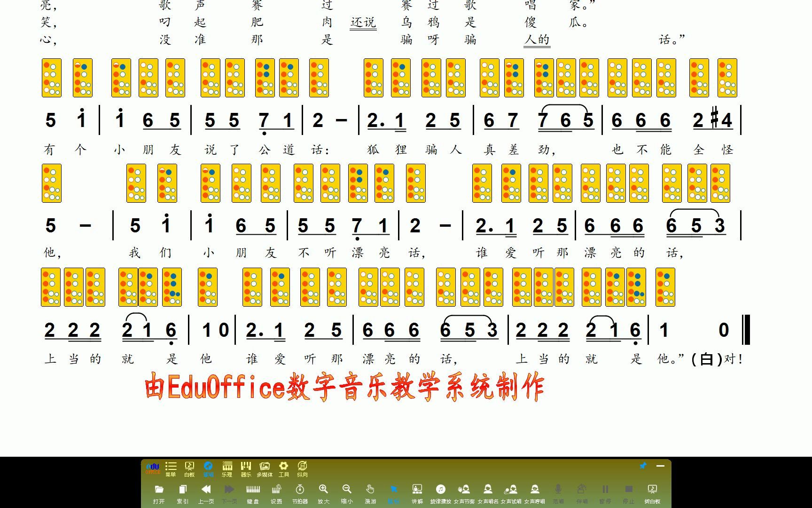Click 缩小 zoom out

point(347,494)
